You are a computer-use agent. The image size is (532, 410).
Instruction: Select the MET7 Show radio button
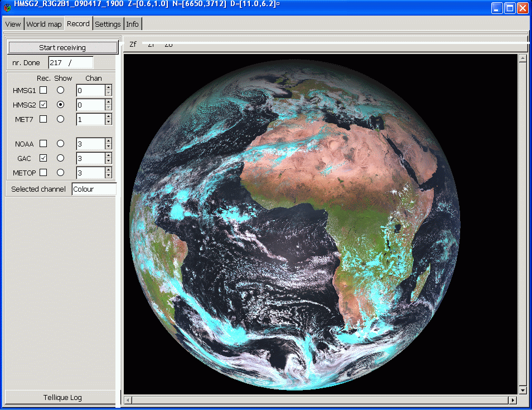pos(61,119)
